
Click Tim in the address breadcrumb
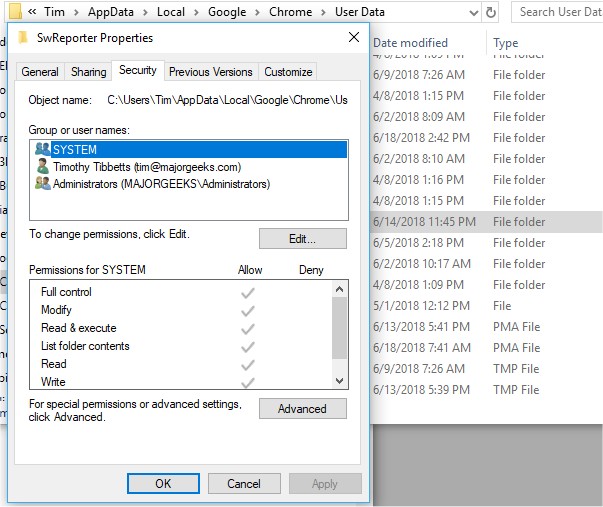point(54,12)
